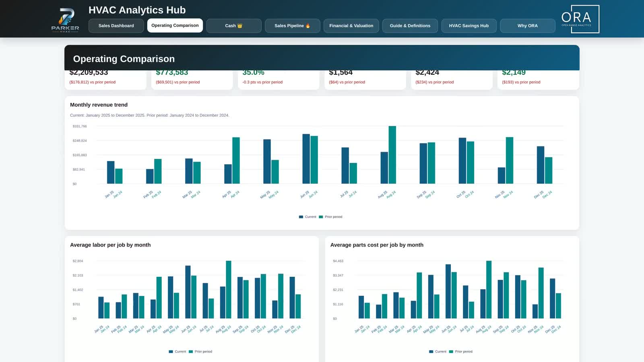
Task: Click the Aug 24 bar in Average labor chart
Action: click(229, 290)
